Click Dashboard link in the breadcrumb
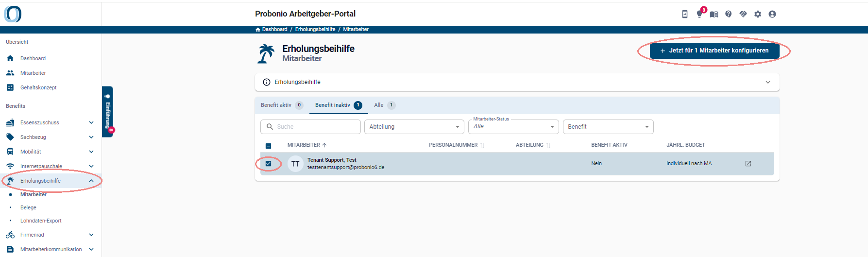868x257 pixels. tap(275, 30)
